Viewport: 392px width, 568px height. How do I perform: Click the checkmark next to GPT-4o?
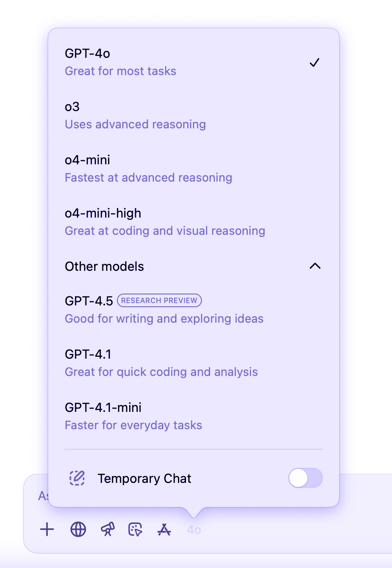pyautogui.click(x=314, y=62)
